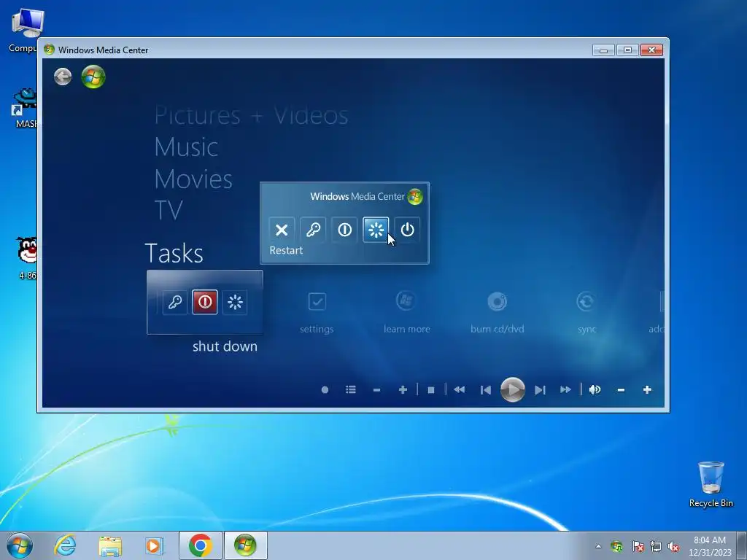Open the learn more task

coord(406,312)
